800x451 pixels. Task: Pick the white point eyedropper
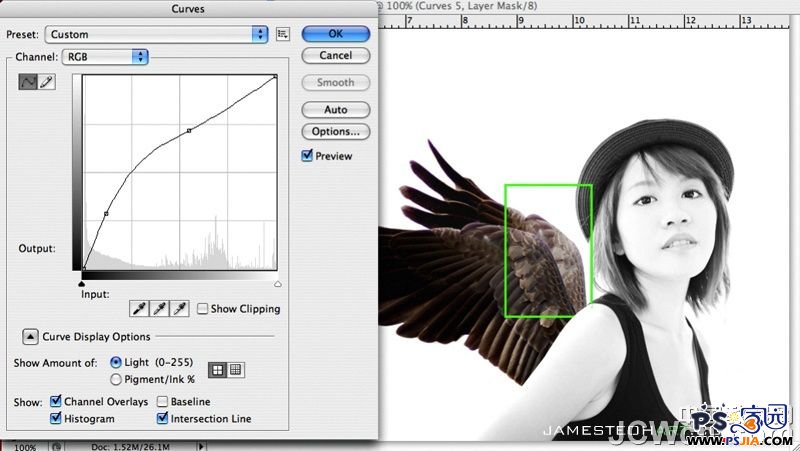(180, 309)
